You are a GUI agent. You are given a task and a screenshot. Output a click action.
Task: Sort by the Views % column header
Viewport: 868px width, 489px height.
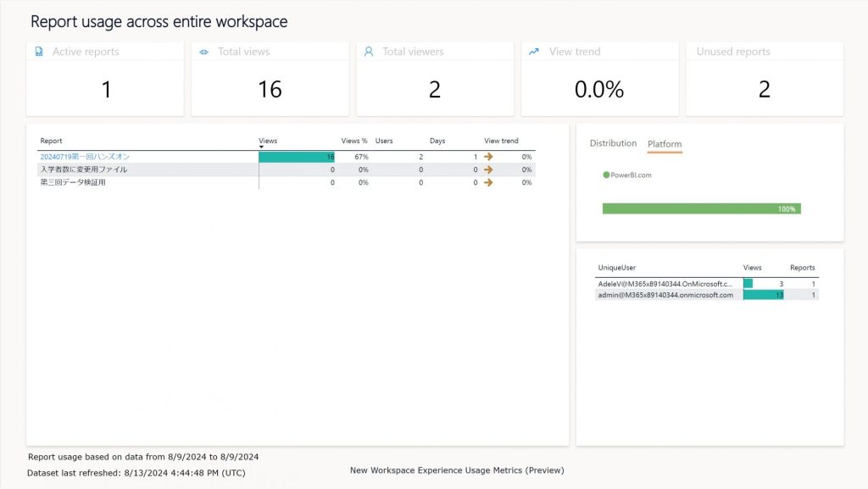click(354, 141)
